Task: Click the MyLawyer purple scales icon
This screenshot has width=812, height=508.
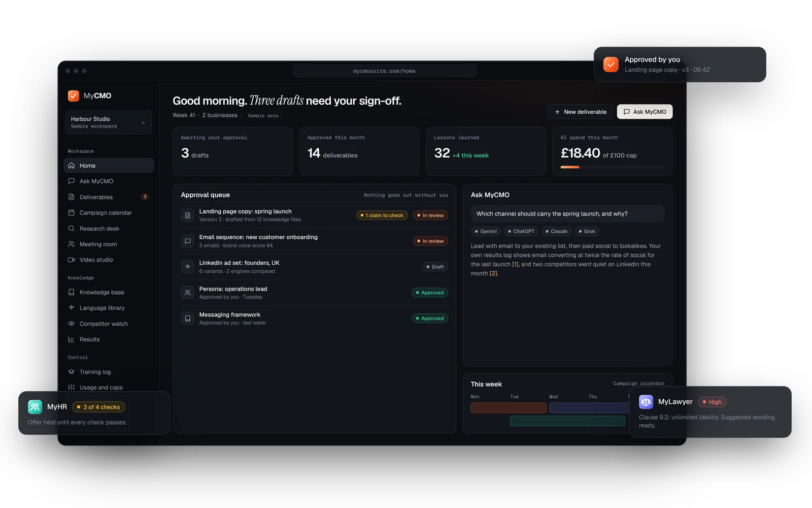Action: (646, 402)
